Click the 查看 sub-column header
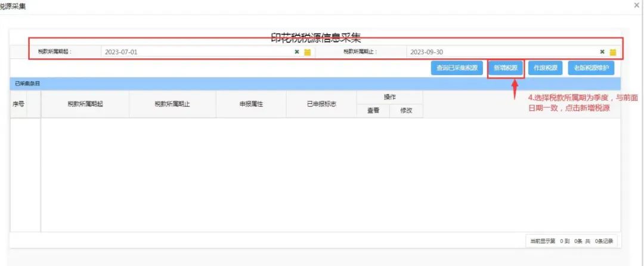The height and width of the screenshot is (266, 644). pyautogui.click(x=373, y=110)
